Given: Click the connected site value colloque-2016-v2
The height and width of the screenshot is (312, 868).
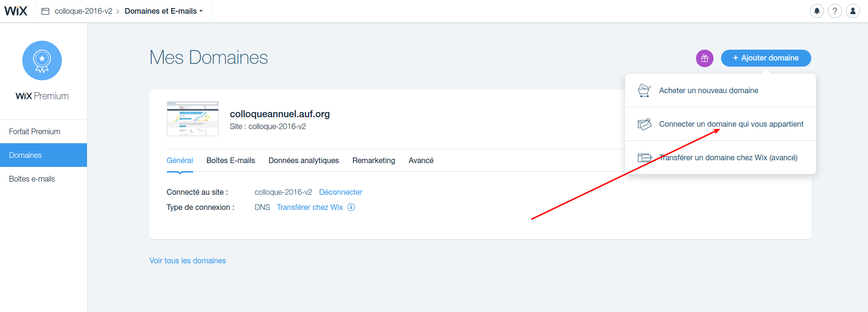Looking at the screenshot, I should pos(284,192).
